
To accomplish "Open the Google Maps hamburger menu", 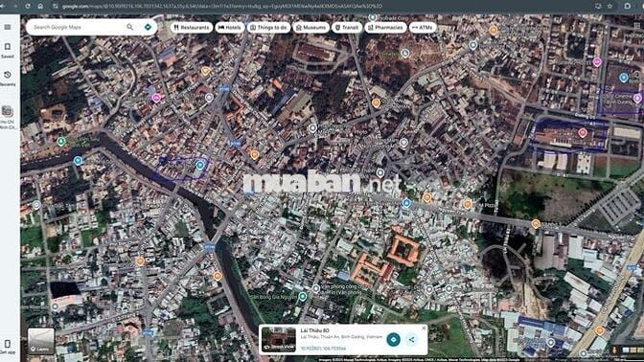I will click(x=8, y=27).
